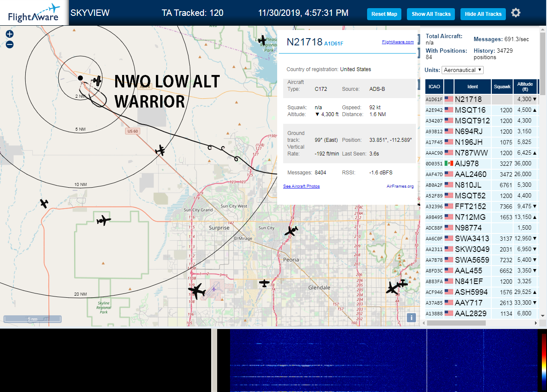
Task: Select MSQT16 row in aircraft table
Action: pos(481,110)
